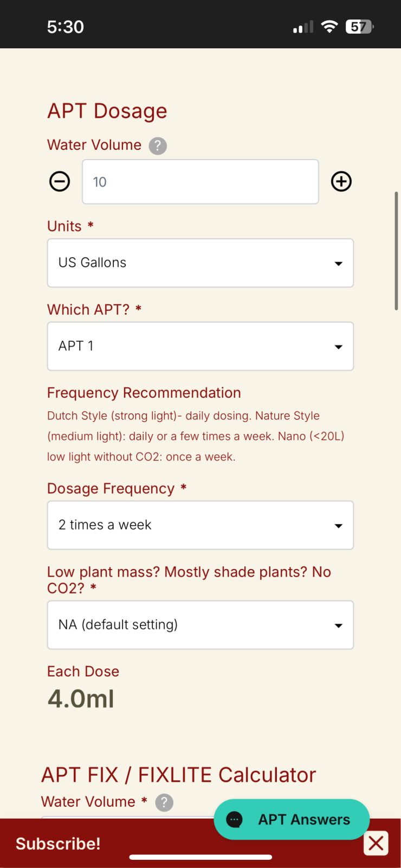Tap the FIX calculator Water Volume help icon
This screenshot has height=868, width=401.
coord(164,802)
